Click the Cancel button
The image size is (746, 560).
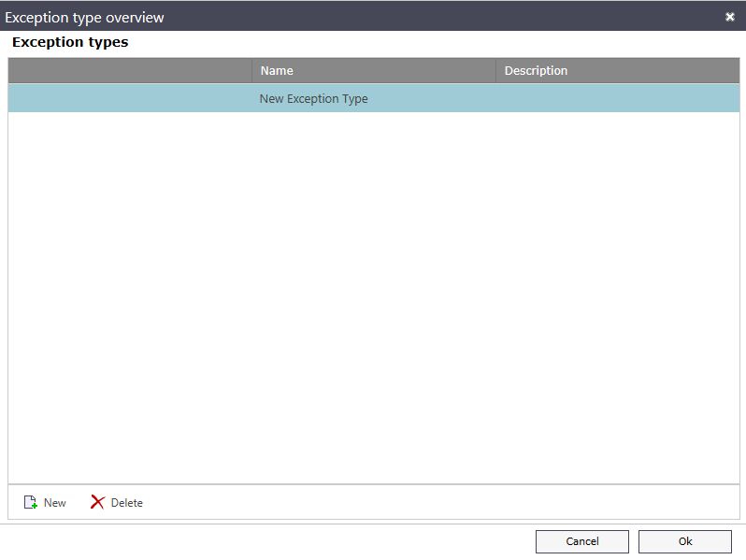[582, 541]
